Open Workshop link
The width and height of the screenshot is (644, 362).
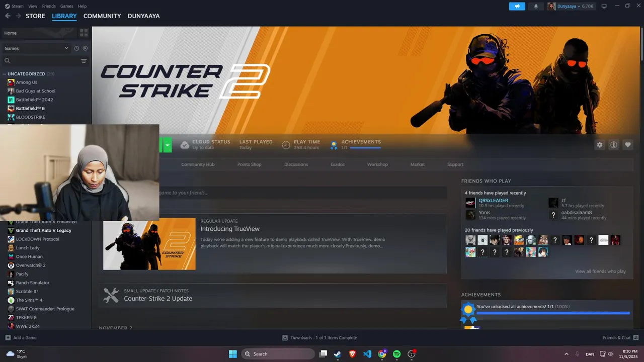(377, 164)
